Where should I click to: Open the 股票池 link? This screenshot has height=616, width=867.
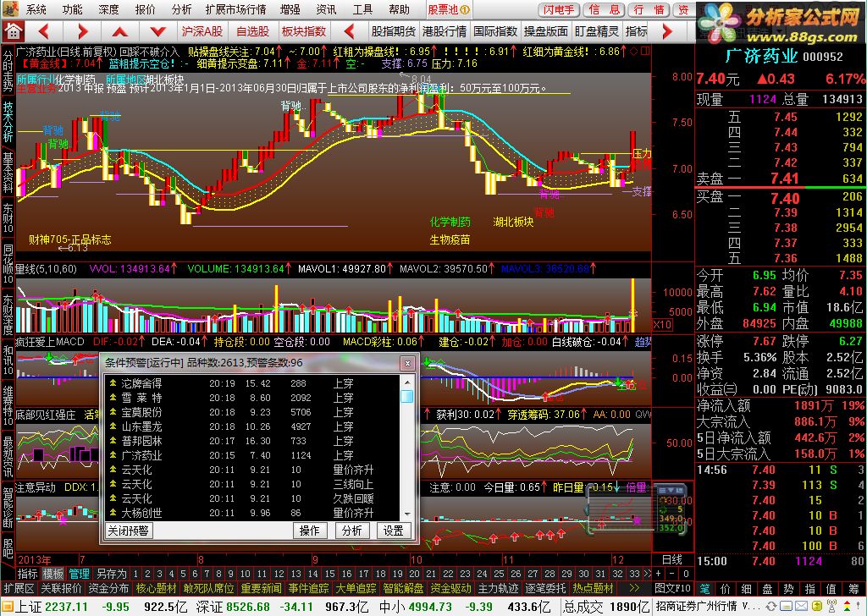click(449, 9)
